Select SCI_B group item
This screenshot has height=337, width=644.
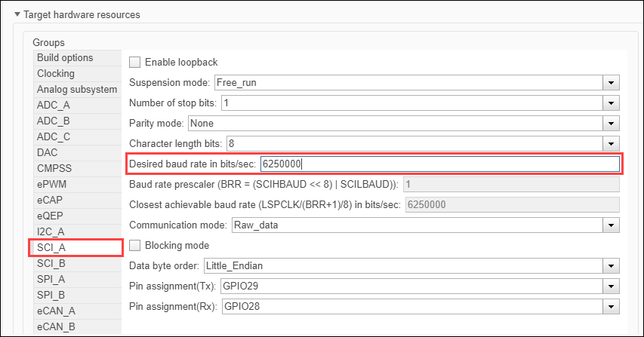click(51, 264)
